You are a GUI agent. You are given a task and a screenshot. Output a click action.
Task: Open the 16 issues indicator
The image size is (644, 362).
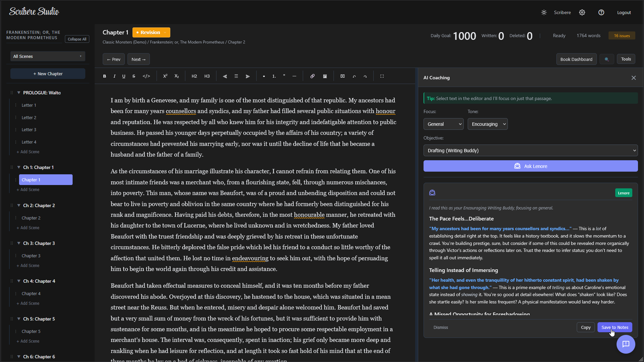click(622, 36)
